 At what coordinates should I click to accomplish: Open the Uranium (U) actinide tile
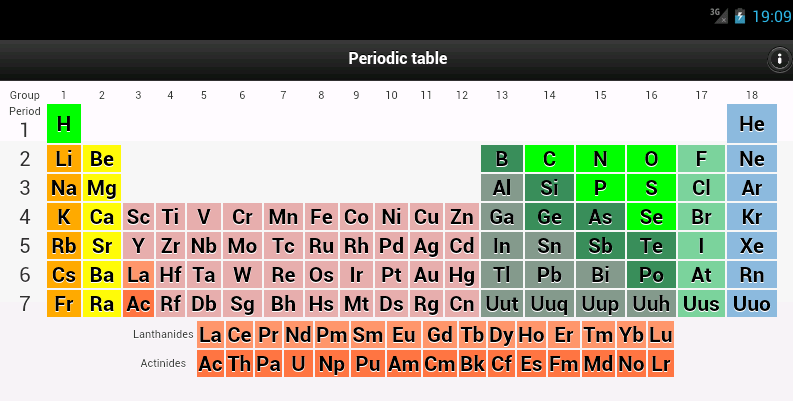click(x=298, y=364)
